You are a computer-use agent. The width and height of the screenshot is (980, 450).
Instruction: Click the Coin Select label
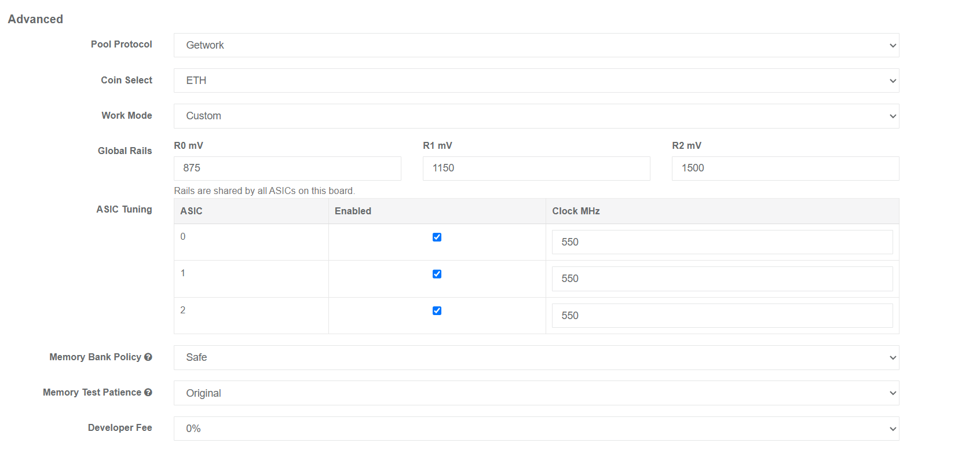point(126,80)
